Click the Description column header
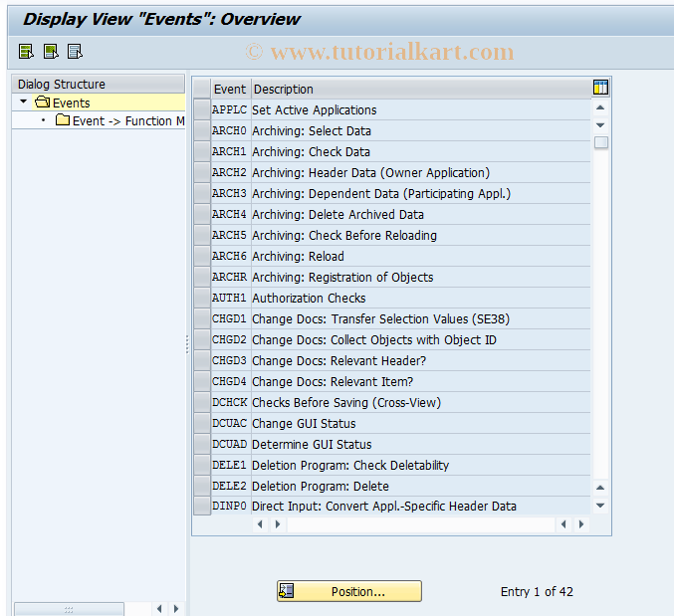 pyautogui.click(x=421, y=89)
